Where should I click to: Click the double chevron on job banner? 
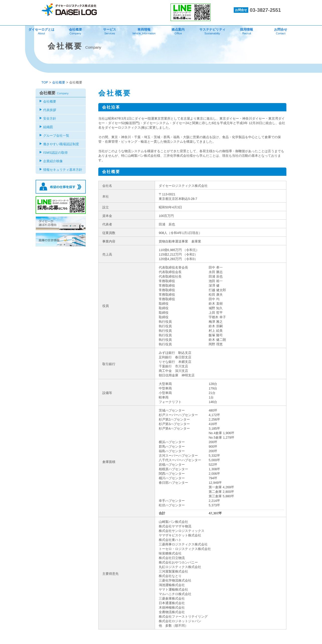79,187
